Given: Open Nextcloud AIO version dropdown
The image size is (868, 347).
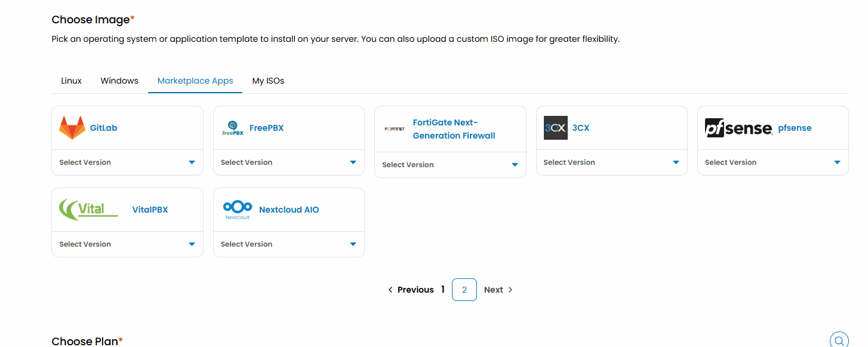Looking at the screenshot, I should tap(288, 244).
